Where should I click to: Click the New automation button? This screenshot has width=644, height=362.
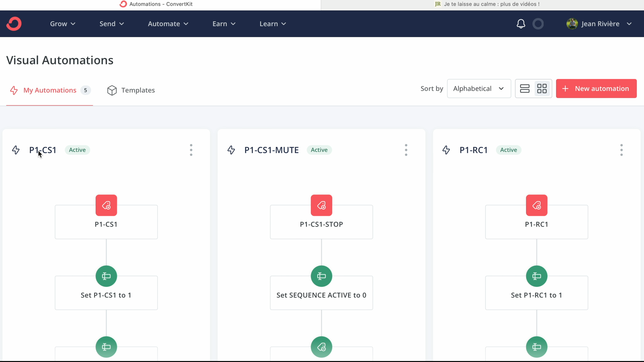tap(596, 88)
